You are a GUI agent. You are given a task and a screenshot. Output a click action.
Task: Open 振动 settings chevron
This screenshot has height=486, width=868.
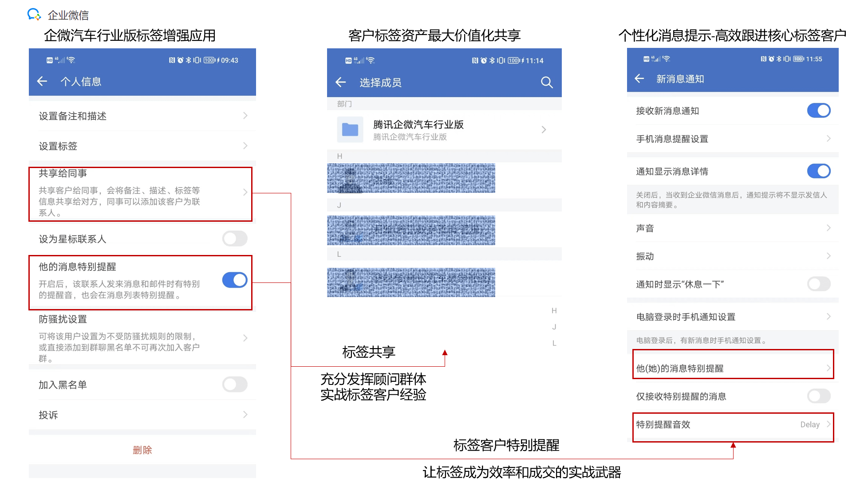[x=828, y=256]
